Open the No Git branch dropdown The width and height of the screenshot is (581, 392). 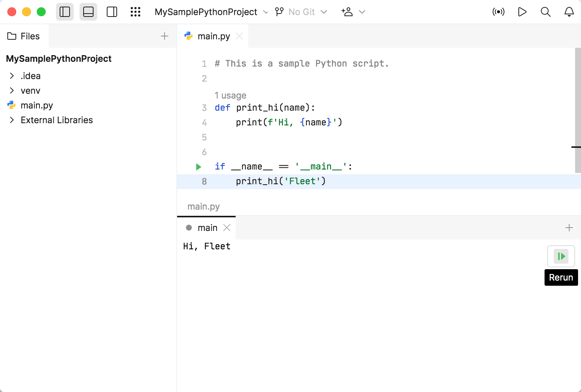[301, 12]
